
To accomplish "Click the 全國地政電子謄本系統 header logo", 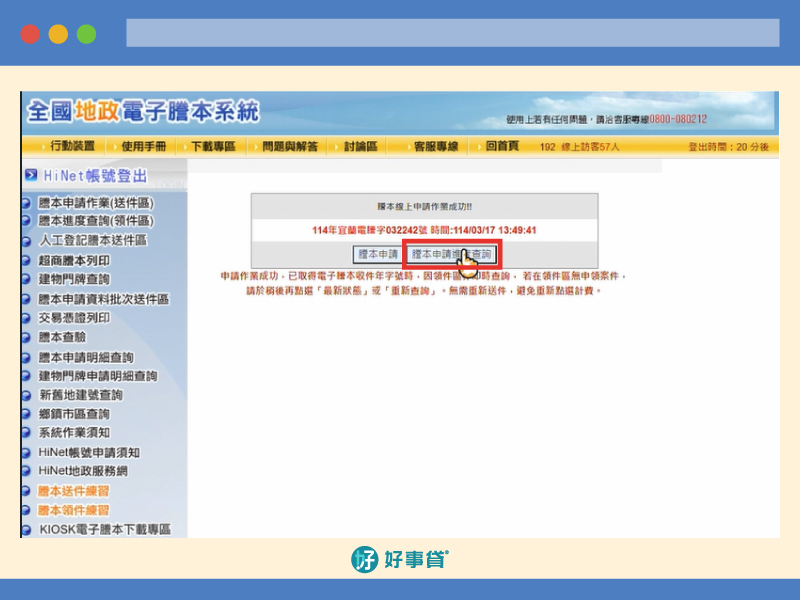I will 143,112.
